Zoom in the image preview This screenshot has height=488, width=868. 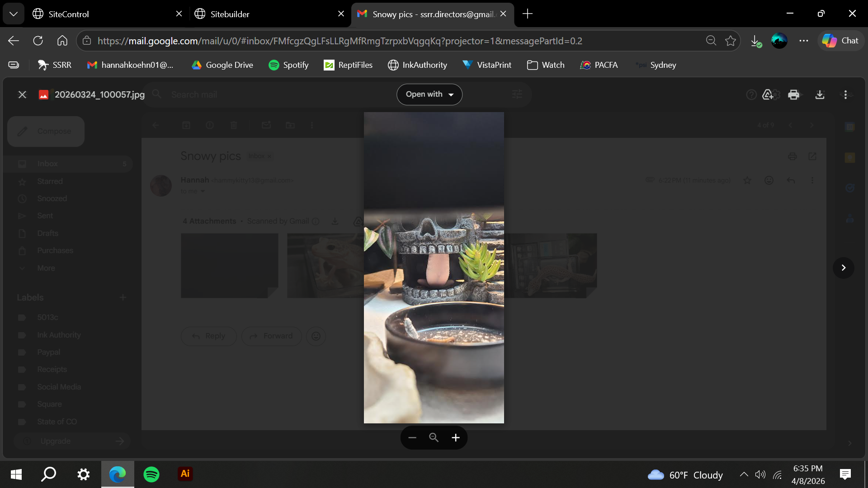[456, 437]
